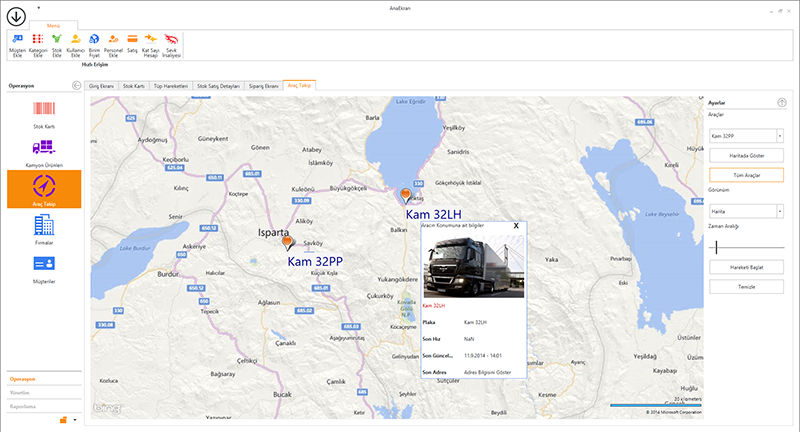Viewport: 800px width, 432px height.
Task: Switch to the Sipariş Ekranı tab
Action: (263, 86)
